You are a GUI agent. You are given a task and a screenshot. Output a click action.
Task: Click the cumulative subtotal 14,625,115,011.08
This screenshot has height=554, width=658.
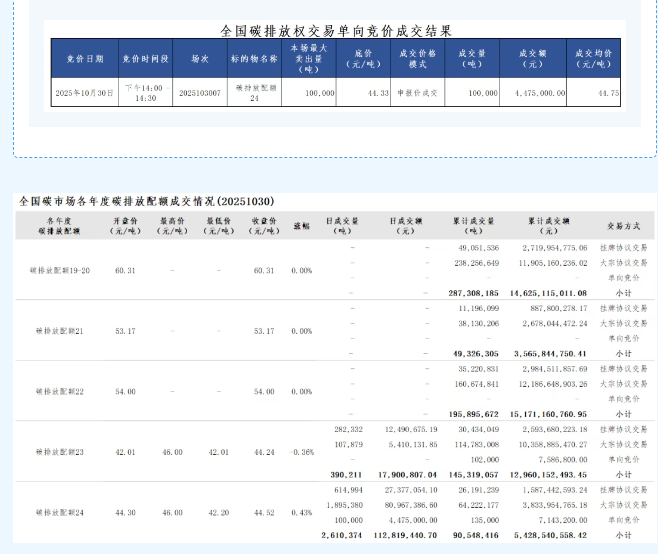[550, 293]
